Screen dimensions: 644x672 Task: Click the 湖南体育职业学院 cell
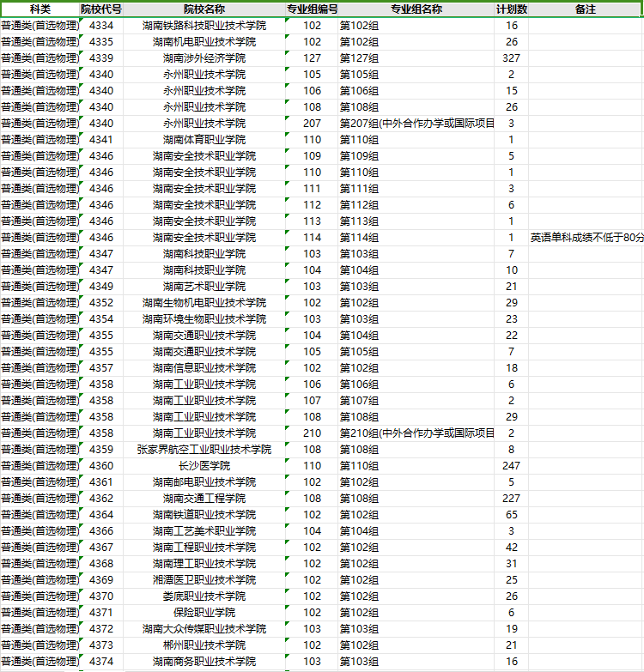coord(204,140)
